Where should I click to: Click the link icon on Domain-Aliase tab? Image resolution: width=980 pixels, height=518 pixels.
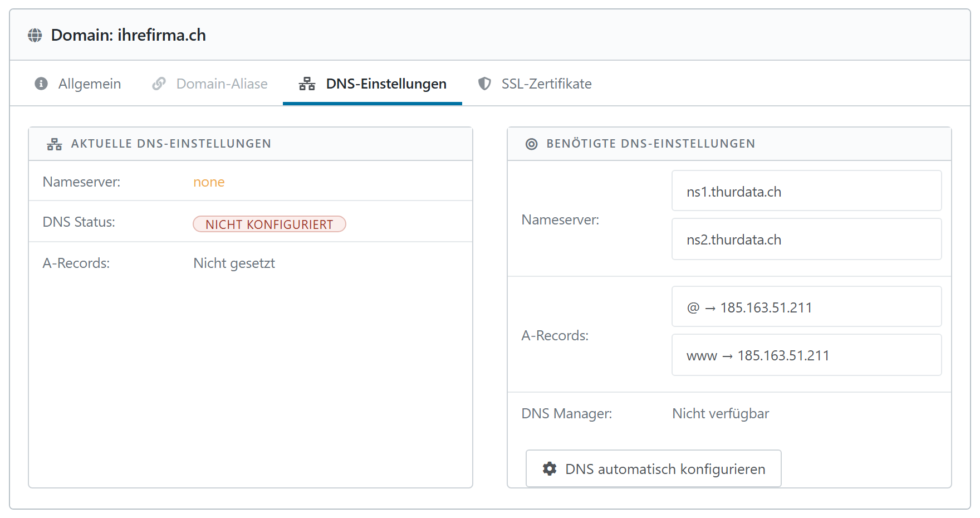click(159, 84)
